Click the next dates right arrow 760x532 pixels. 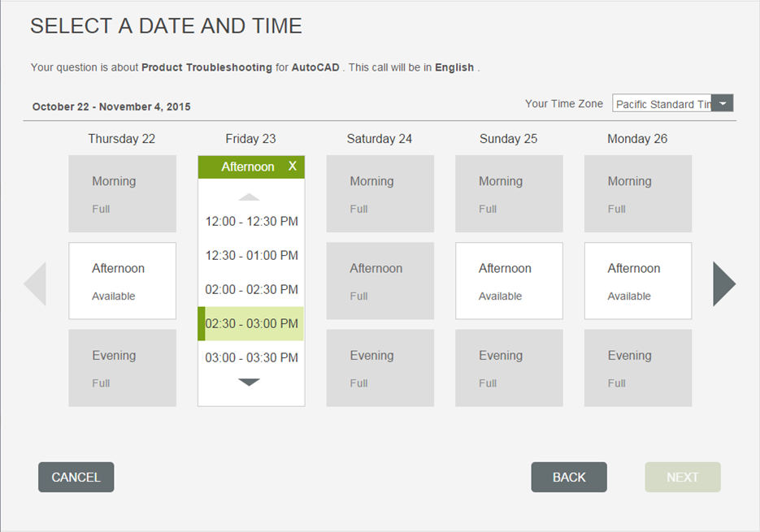[x=723, y=283]
